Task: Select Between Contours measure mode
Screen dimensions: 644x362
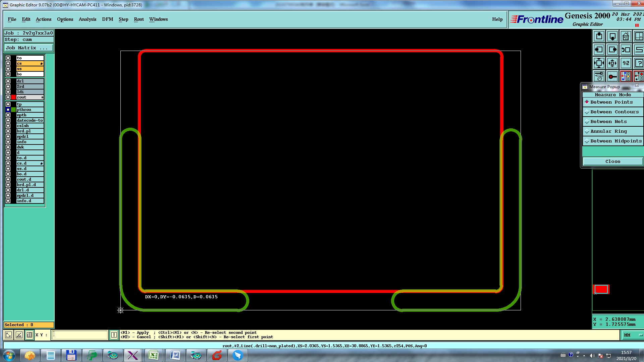Action: pos(614,112)
